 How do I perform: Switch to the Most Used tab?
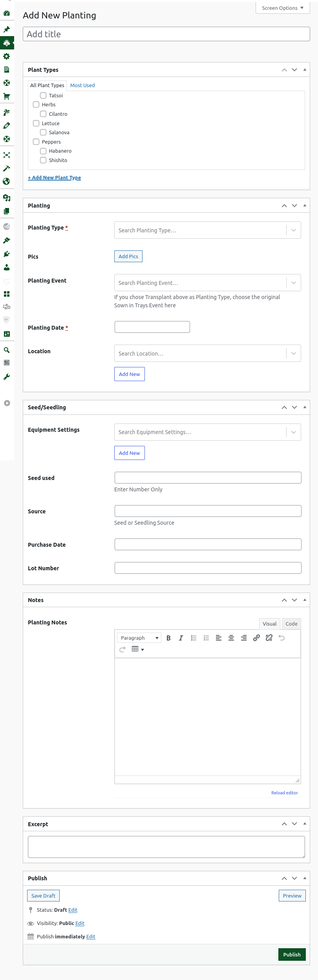coord(82,85)
